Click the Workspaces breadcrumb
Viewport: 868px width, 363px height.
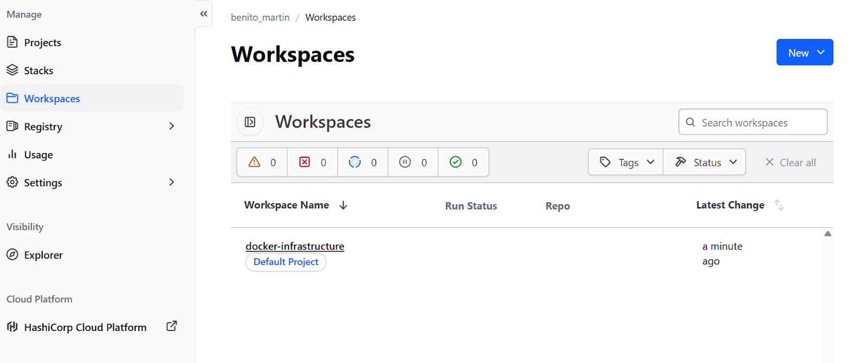330,17
